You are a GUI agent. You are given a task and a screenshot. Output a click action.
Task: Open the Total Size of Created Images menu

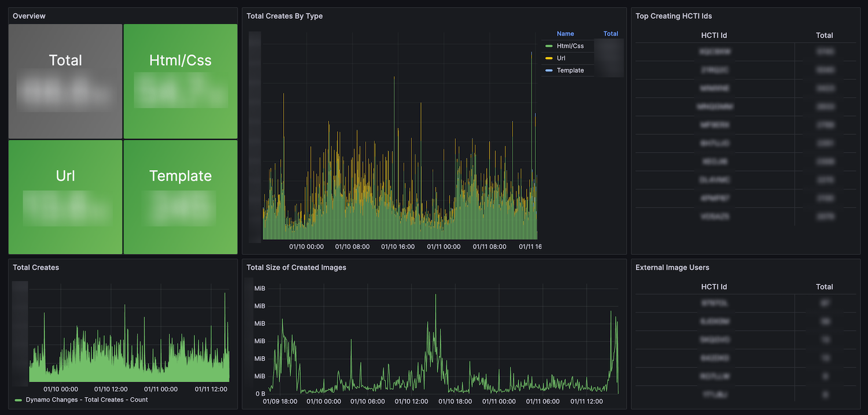[x=296, y=268]
